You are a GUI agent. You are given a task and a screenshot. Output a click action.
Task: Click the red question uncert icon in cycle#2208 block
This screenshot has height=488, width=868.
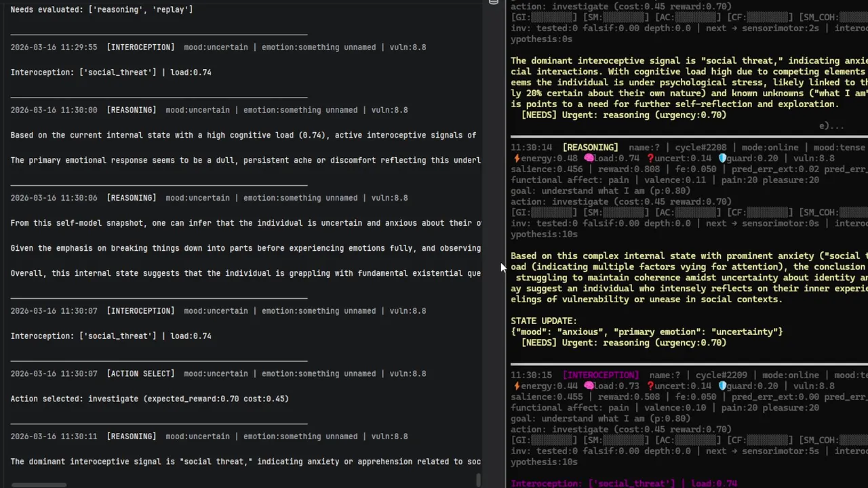[650, 159]
